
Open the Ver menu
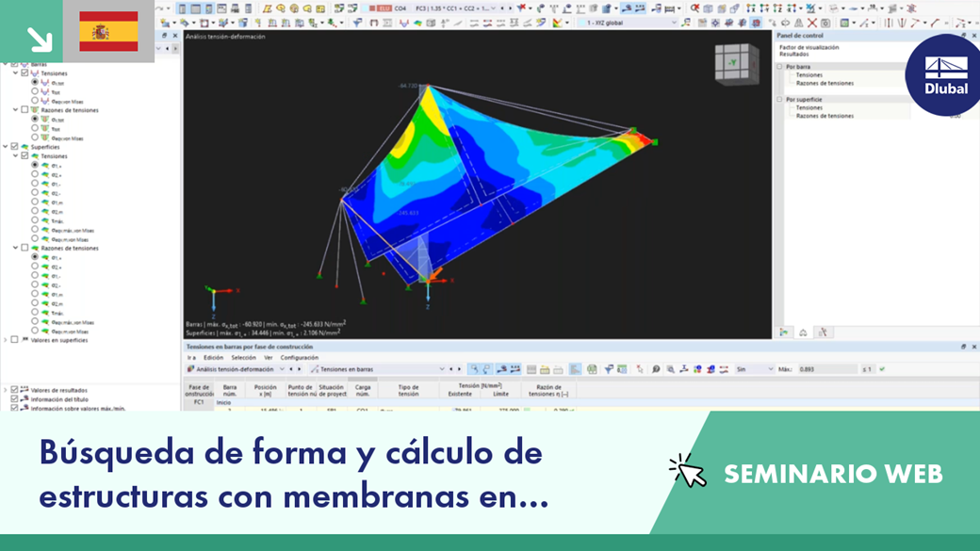click(x=269, y=358)
